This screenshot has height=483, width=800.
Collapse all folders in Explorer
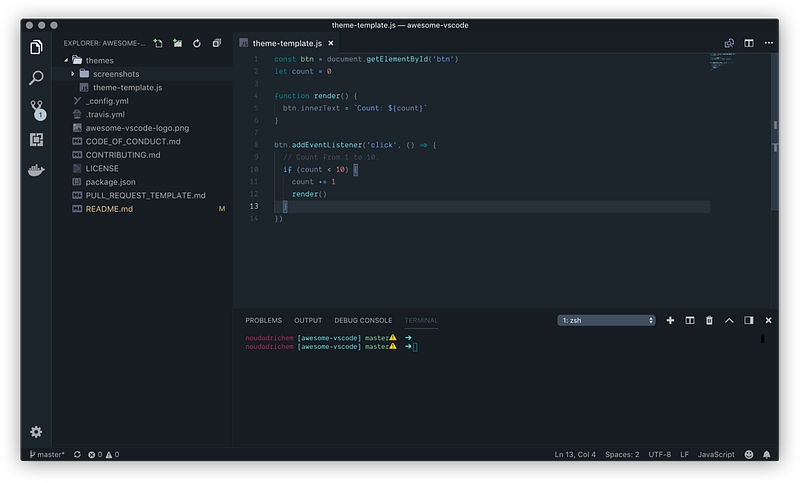pos(216,43)
